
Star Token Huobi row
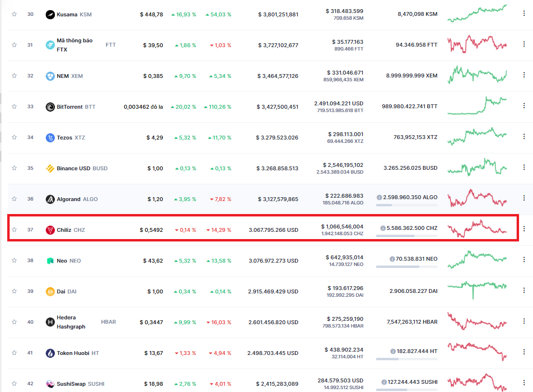(x=14, y=353)
